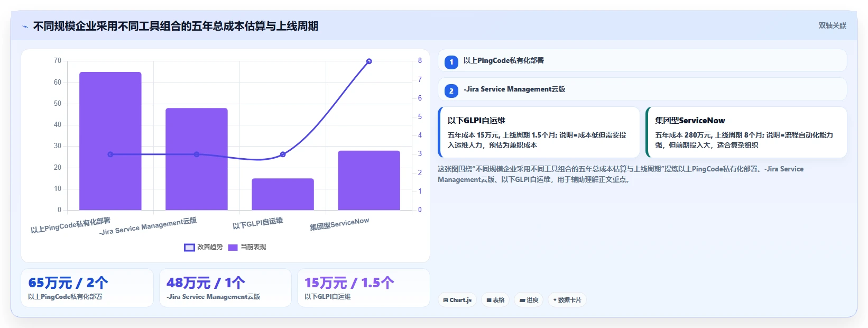
Task: Click caption 以下GLPI自运维 under 15万元 stat
Action: [328, 297]
